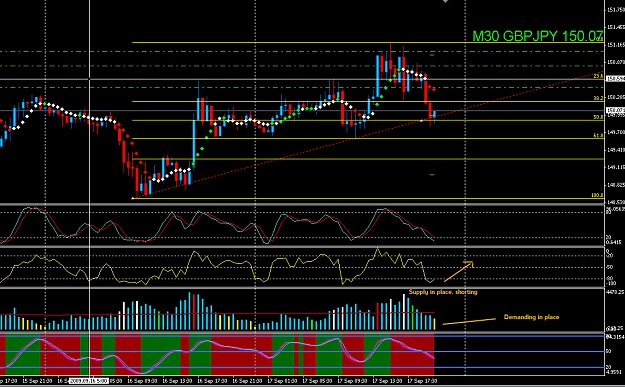Image resolution: width=625 pixels, height=387 pixels.
Task: Click the 16 Sep 21:00 time axis label
Action: [247, 381]
